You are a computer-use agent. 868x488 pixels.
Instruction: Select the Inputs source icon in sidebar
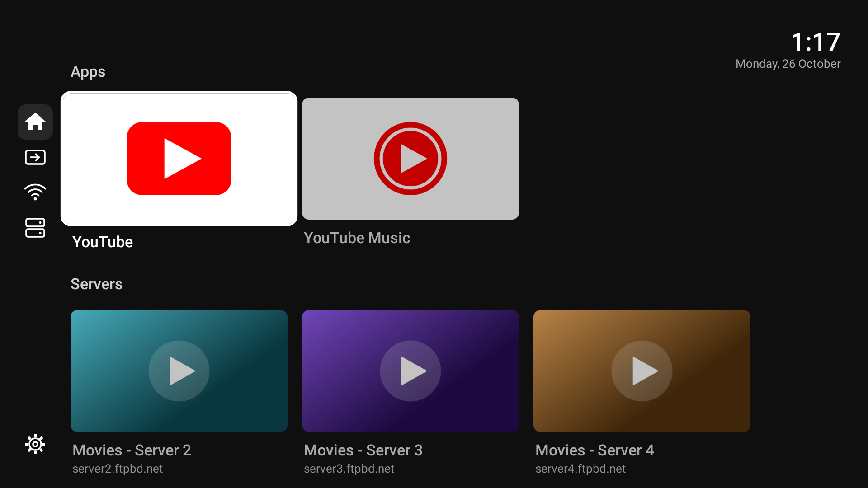[x=35, y=157]
